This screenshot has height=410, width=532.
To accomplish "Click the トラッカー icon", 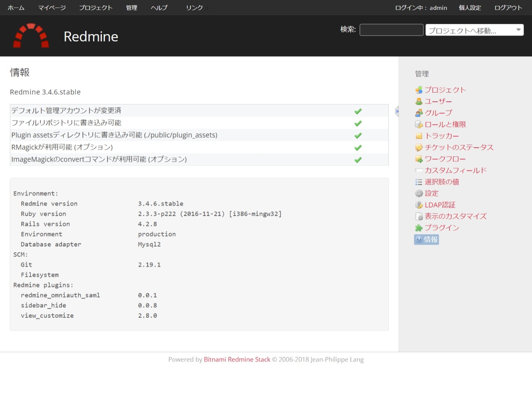I will click(419, 136).
